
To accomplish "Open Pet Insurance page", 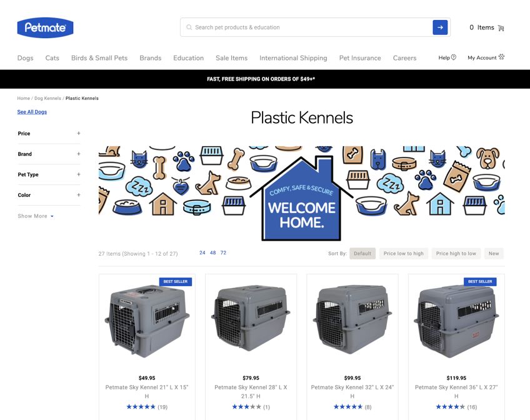I will click(360, 57).
